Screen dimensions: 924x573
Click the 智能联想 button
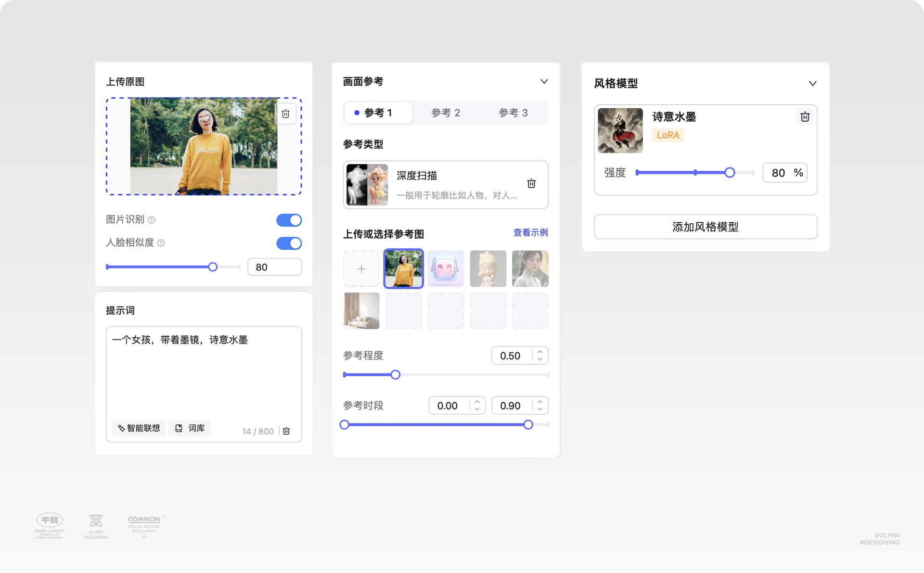(139, 428)
